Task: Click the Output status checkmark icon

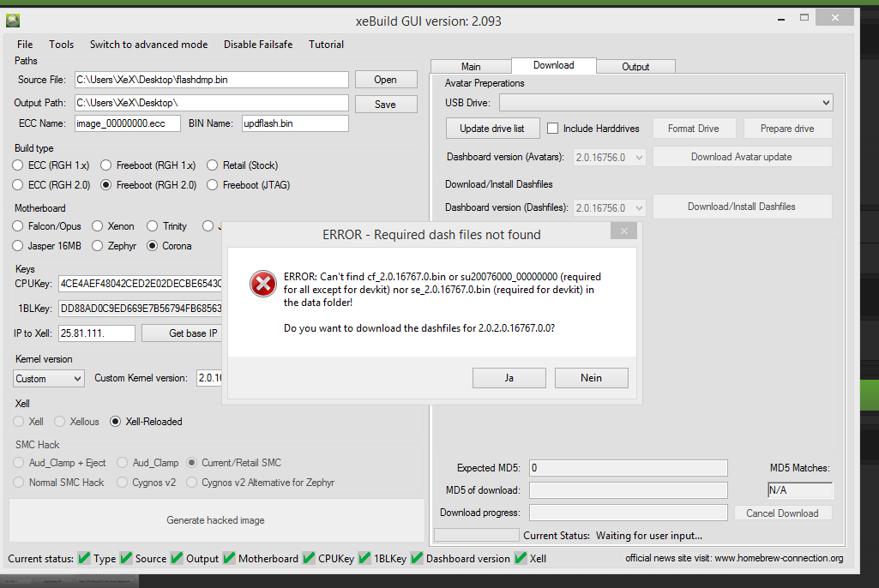Action: tap(177, 558)
